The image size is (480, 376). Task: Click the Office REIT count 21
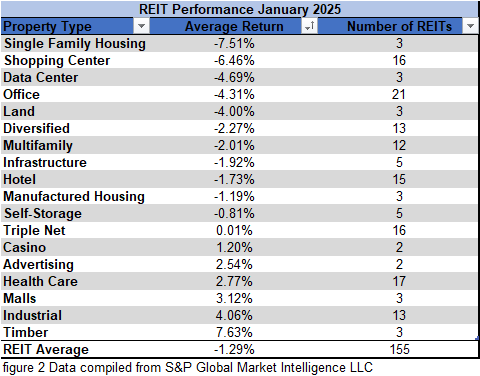399,95
